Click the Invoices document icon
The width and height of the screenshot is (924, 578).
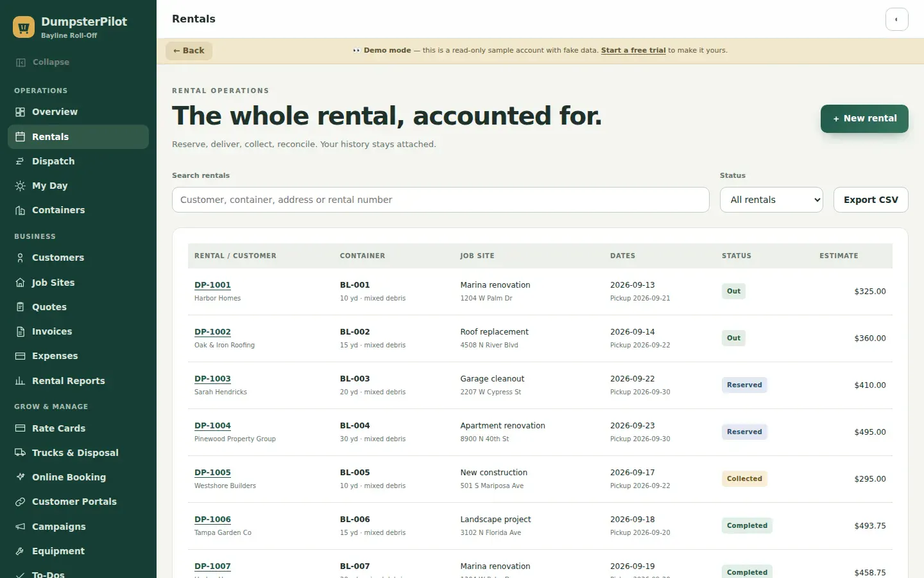click(x=21, y=331)
